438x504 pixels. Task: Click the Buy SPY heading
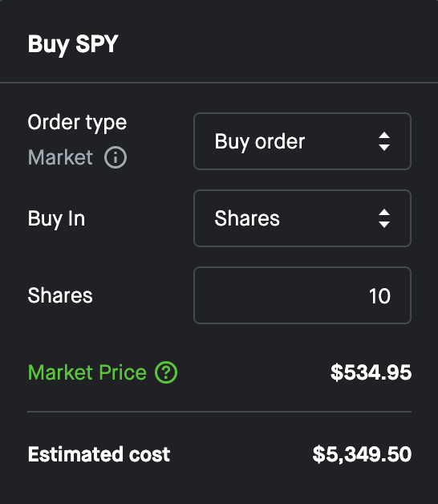(x=73, y=44)
